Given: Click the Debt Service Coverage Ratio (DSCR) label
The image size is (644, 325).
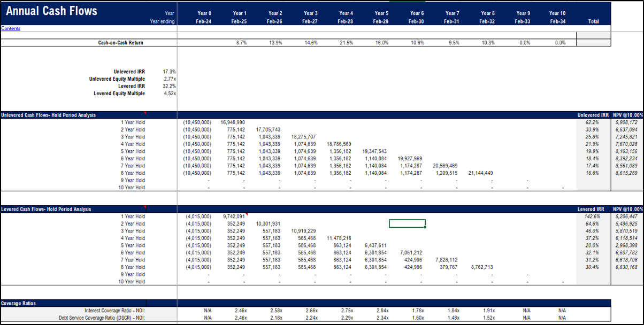Looking at the screenshot, I should (102, 318).
